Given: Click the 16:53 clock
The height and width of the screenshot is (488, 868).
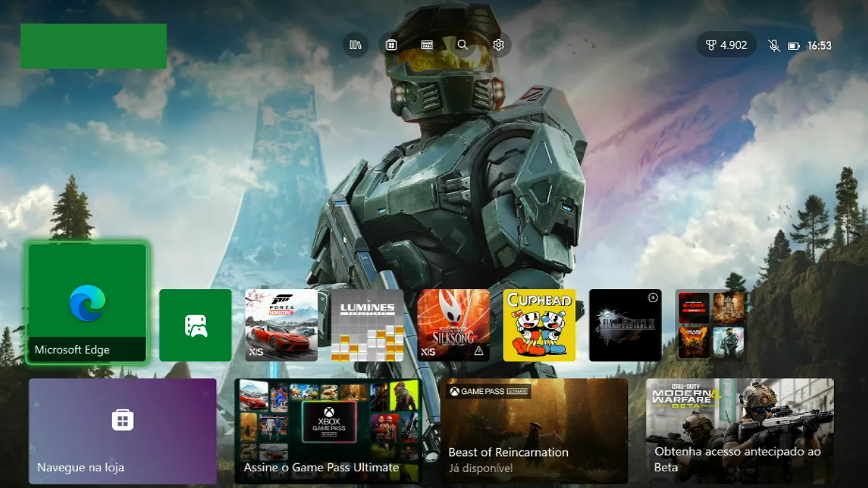Looking at the screenshot, I should click(820, 46).
